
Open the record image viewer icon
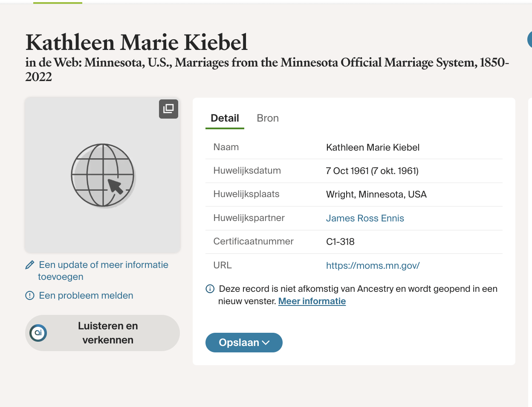[168, 109]
